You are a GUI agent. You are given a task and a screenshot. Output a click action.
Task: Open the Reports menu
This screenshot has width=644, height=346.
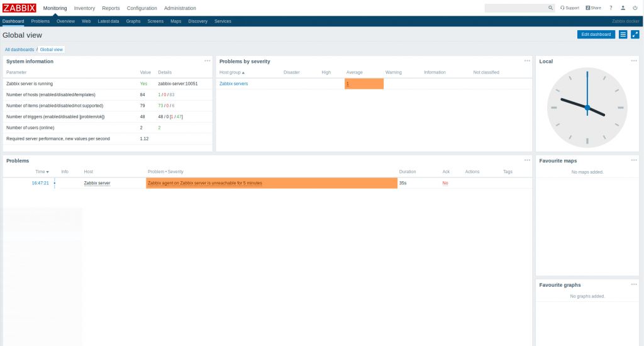[x=111, y=8]
